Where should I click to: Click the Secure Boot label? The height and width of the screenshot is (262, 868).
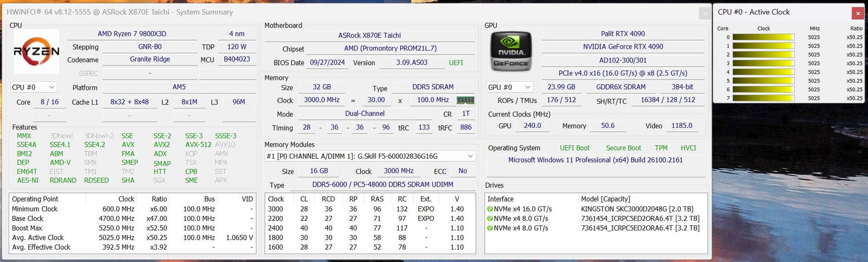coord(623,148)
